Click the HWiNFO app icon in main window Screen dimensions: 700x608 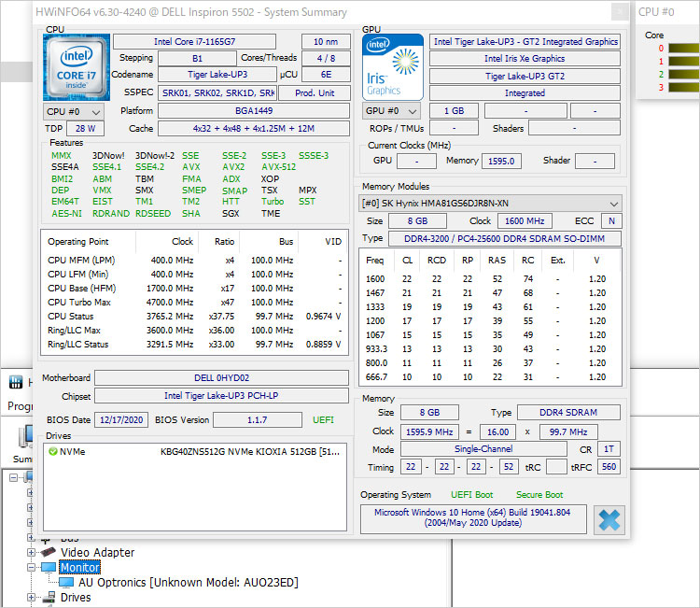pyautogui.click(x=16, y=382)
